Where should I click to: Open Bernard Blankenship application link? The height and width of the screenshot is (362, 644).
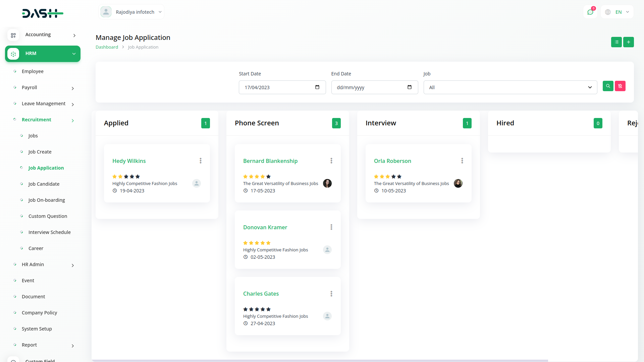click(x=270, y=161)
